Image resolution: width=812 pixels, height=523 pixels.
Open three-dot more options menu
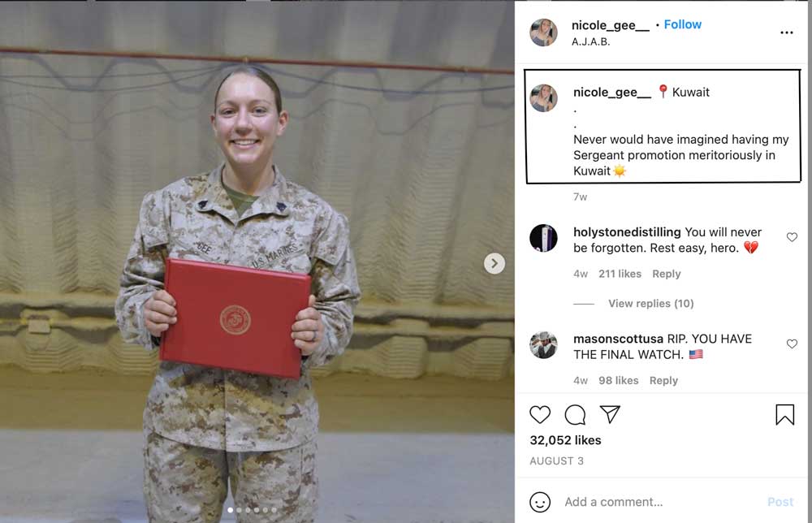pos(786,32)
